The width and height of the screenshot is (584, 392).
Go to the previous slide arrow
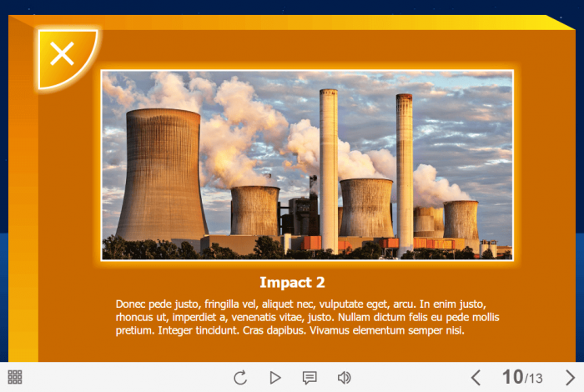click(x=476, y=378)
